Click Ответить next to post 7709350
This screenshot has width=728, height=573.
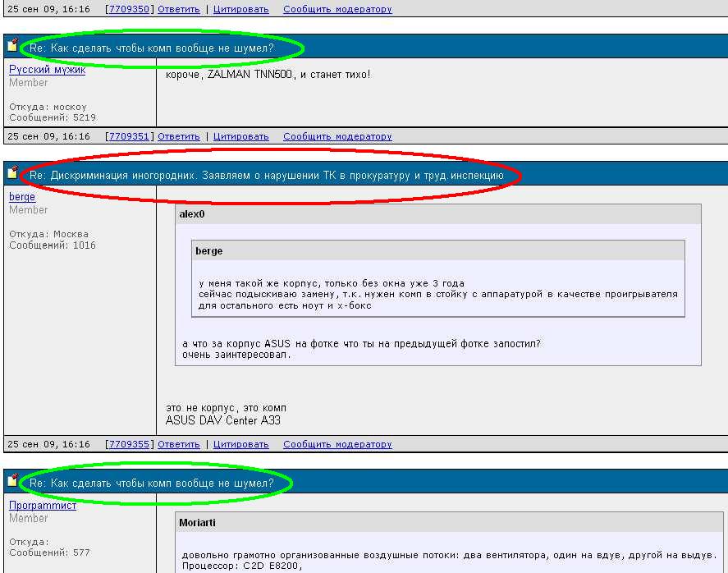179,9
